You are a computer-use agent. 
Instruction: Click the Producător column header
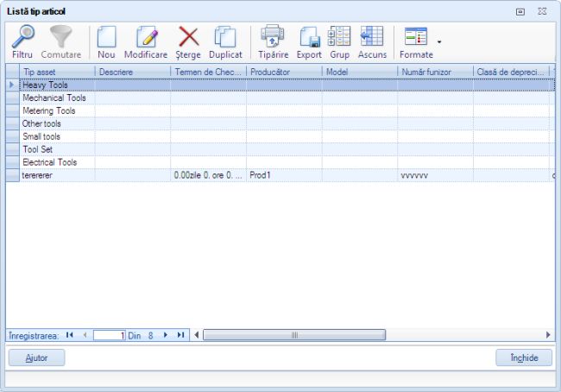283,71
